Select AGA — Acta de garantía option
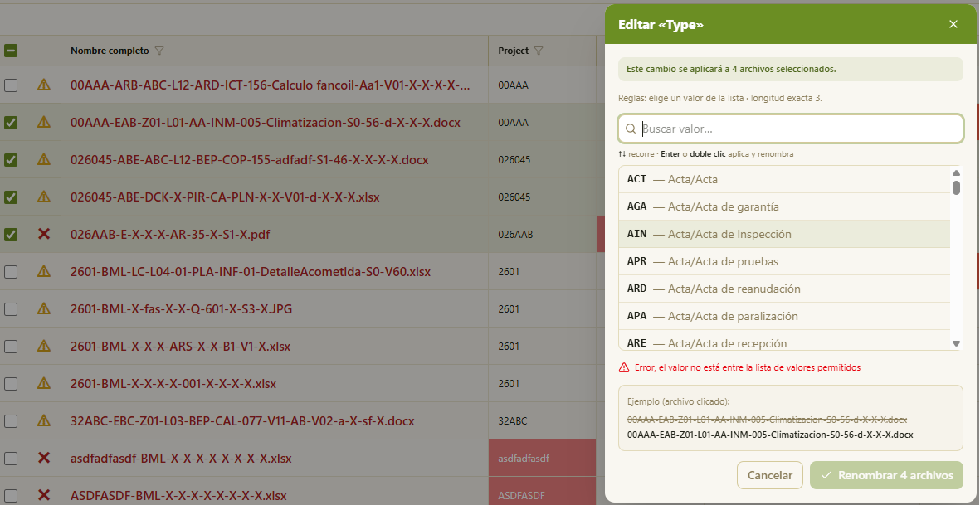This screenshot has width=980, height=505. 783,206
